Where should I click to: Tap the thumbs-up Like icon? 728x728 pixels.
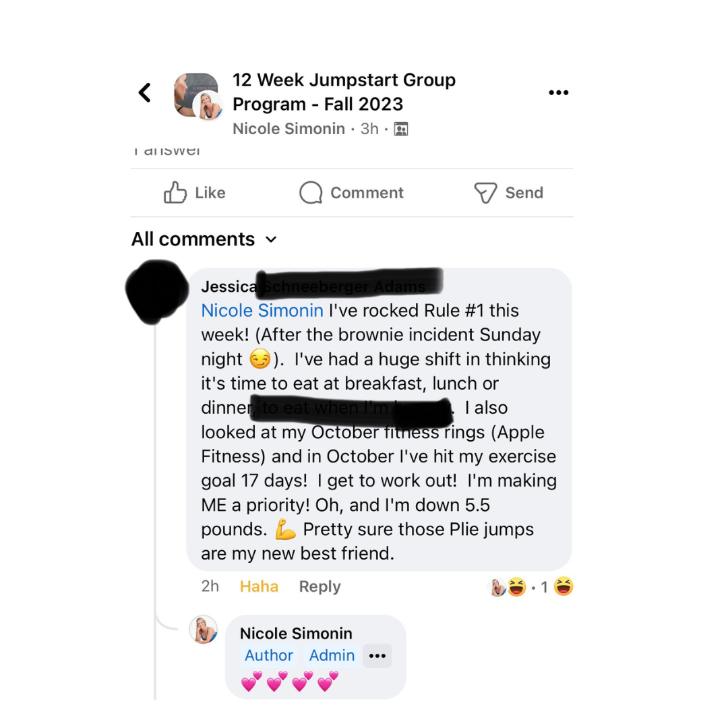(x=175, y=192)
